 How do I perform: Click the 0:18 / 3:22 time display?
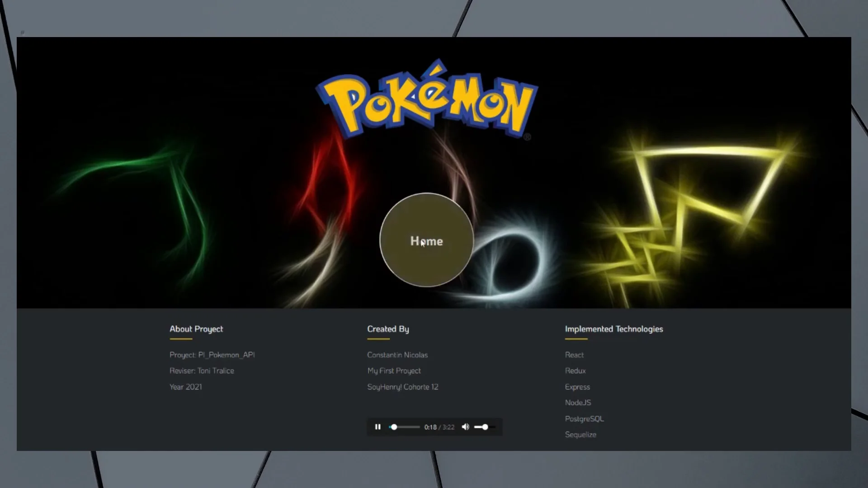pyautogui.click(x=439, y=427)
